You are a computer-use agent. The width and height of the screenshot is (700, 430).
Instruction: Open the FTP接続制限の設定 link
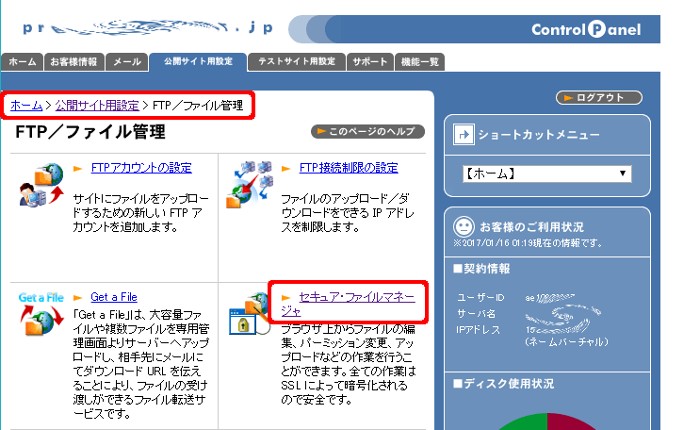348,168
